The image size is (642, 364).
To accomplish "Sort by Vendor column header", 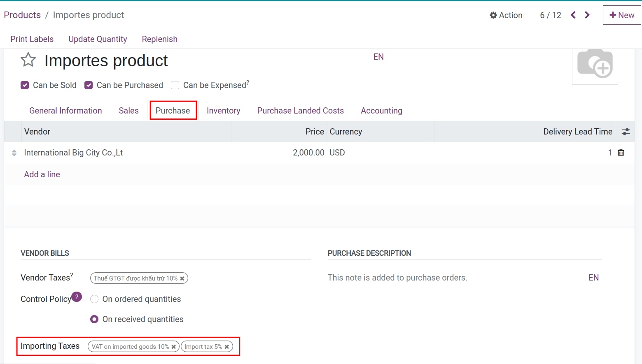I will click(126, 132).
